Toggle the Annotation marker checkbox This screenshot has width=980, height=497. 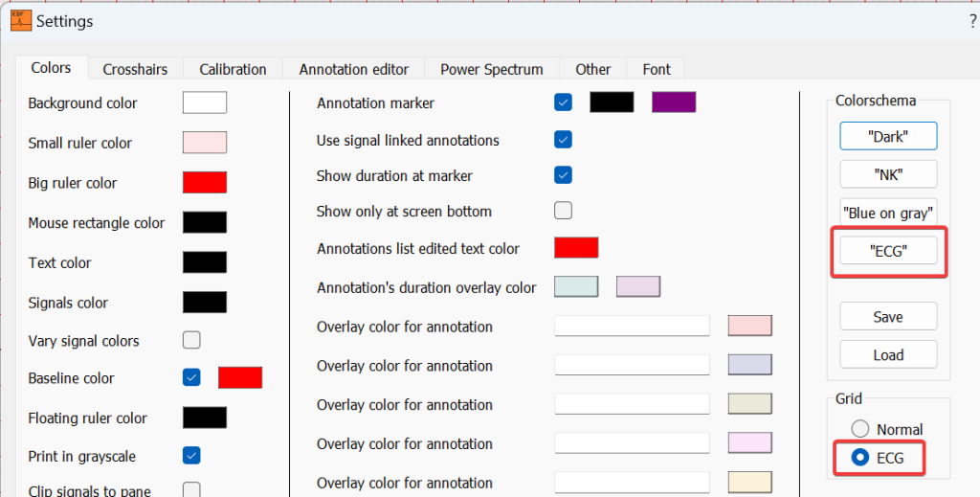(564, 102)
